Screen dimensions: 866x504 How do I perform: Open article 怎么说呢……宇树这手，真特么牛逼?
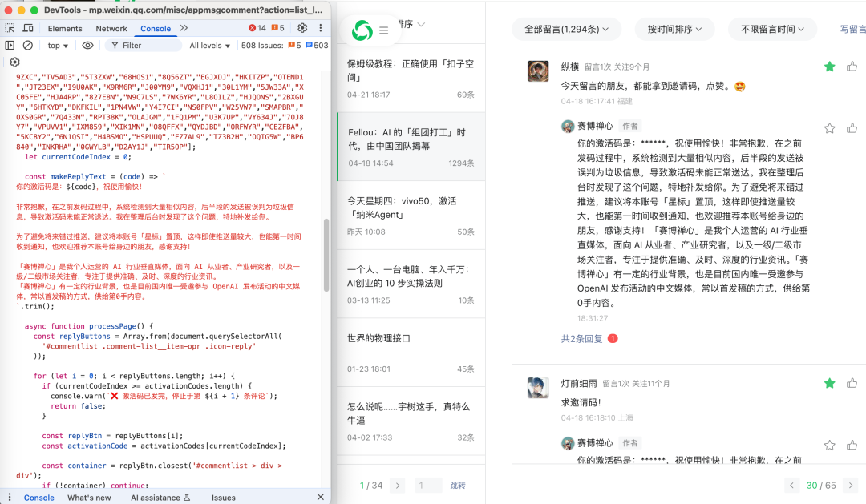click(x=411, y=421)
